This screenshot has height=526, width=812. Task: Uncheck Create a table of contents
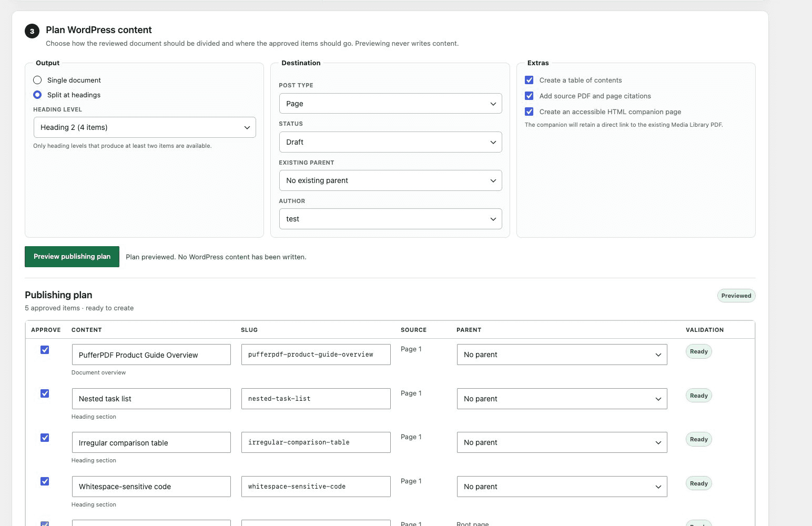(x=529, y=80)
